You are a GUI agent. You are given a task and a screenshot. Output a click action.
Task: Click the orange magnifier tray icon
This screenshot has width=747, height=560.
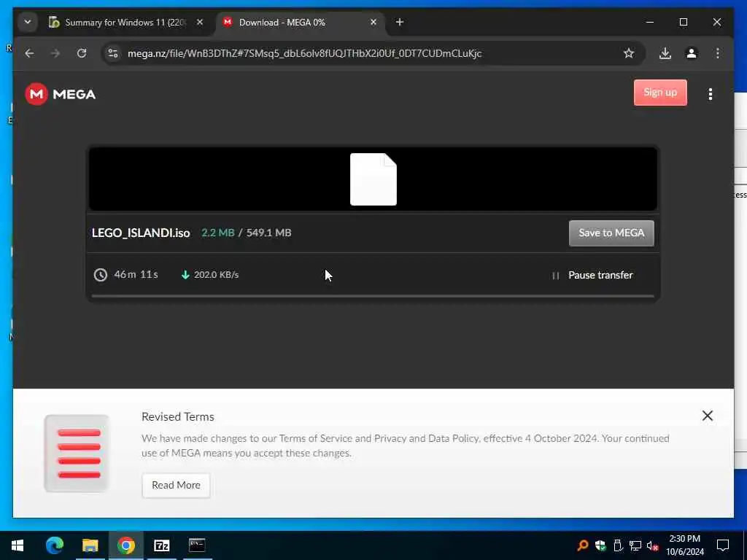[583, 545]
